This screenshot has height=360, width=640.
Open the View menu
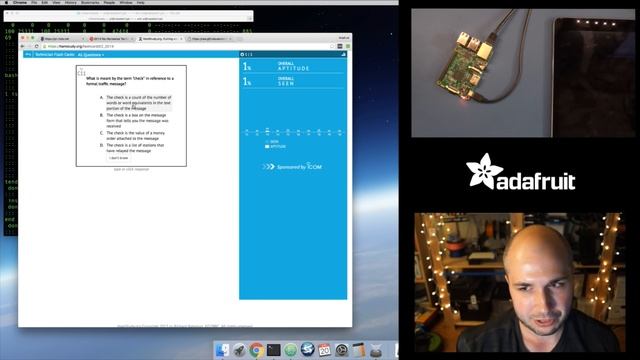[x=56, y=2]
